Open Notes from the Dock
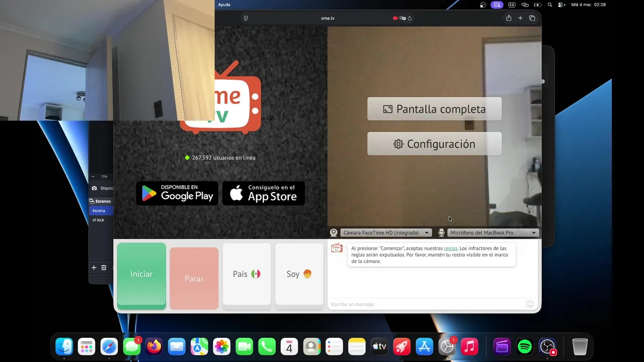Screen dimensions: 644x362 tap(357, 346)
